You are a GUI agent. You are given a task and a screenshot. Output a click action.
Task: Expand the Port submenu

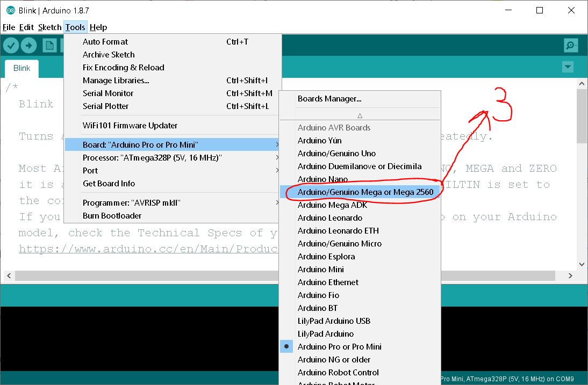[173, 170]
